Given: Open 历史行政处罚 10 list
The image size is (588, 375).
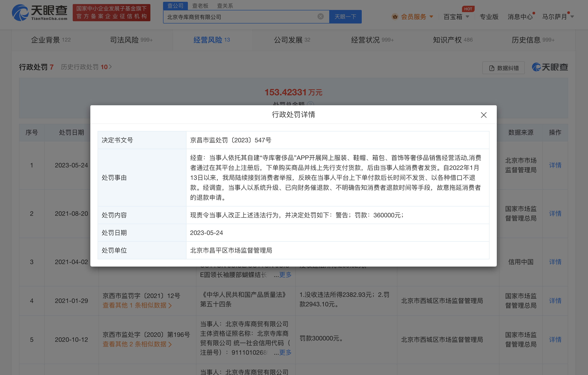Looking at the screenshot, I should point(86,67).
